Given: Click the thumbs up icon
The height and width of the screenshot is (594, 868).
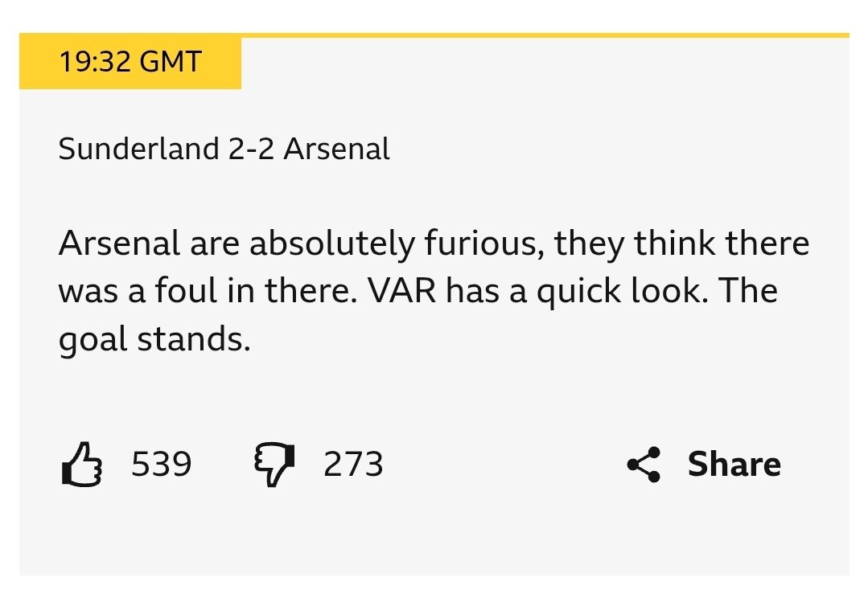Looking at the screenshot, I should point(82,465).
